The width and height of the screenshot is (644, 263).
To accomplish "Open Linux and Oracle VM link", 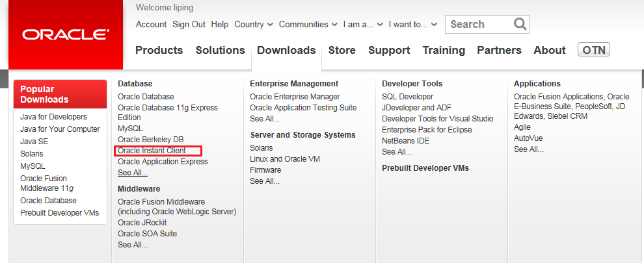I will [285, 159].
